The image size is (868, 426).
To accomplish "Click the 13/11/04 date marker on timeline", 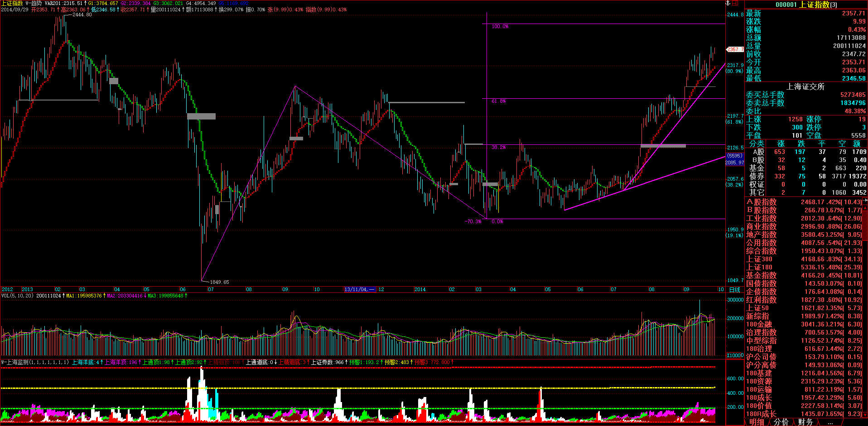I will point(360,289).
